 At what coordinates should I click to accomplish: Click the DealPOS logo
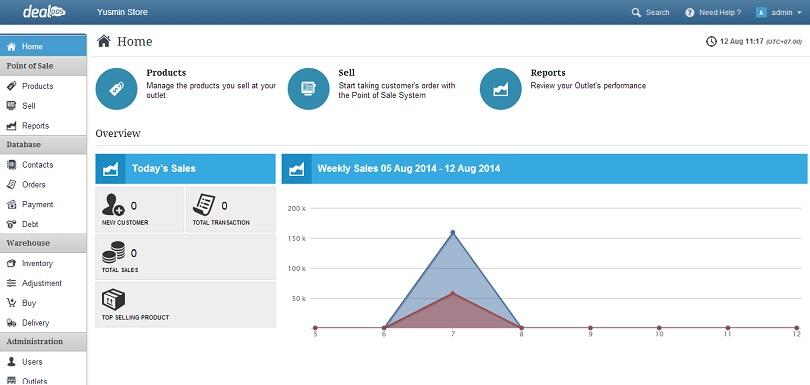coord(44,12)
